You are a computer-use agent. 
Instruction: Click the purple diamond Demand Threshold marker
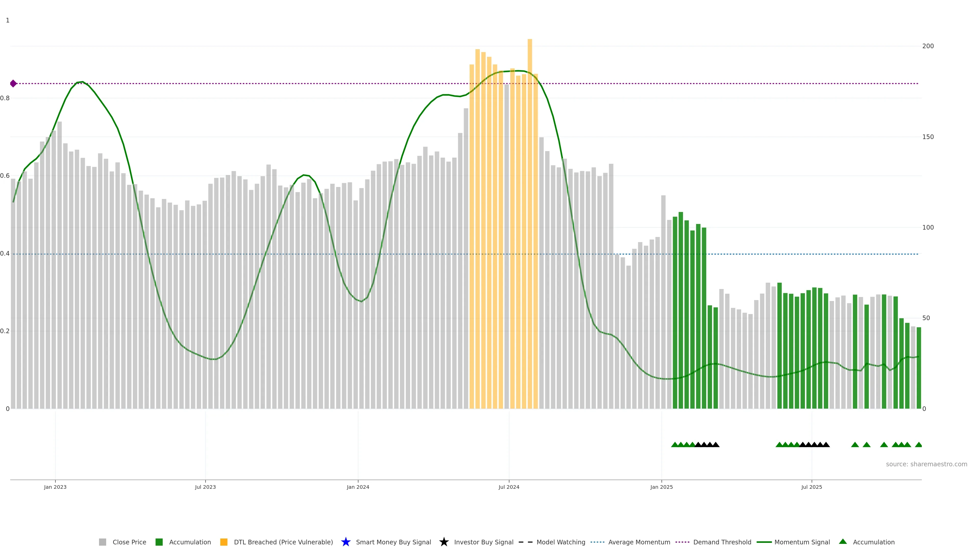coord(13,83)
